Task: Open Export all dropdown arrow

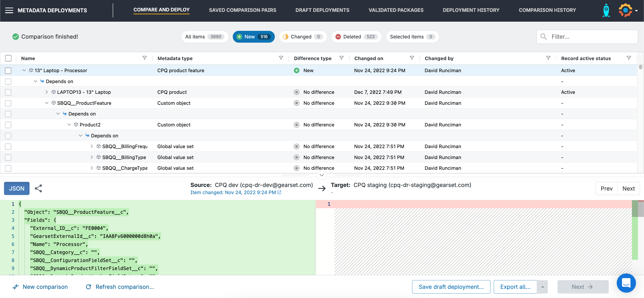Action: point(542,287)
